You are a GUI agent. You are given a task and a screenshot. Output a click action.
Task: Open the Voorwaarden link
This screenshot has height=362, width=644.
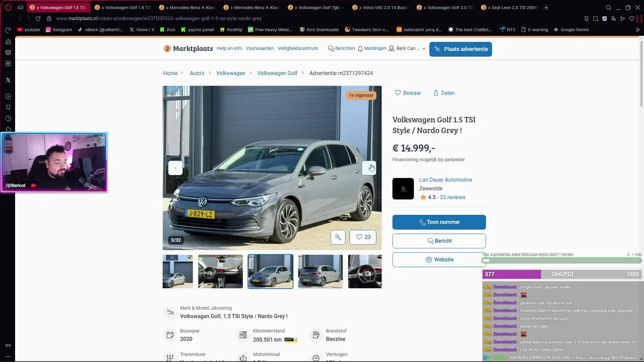260,48
